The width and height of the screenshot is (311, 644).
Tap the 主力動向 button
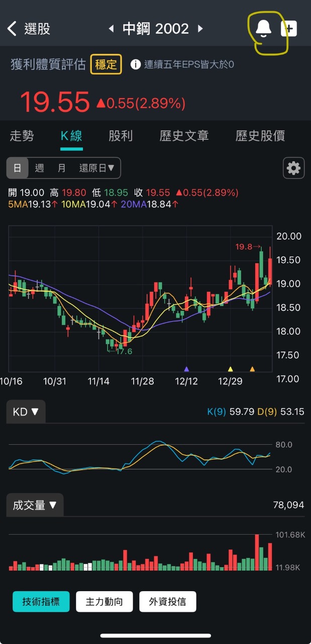(104, 601)
